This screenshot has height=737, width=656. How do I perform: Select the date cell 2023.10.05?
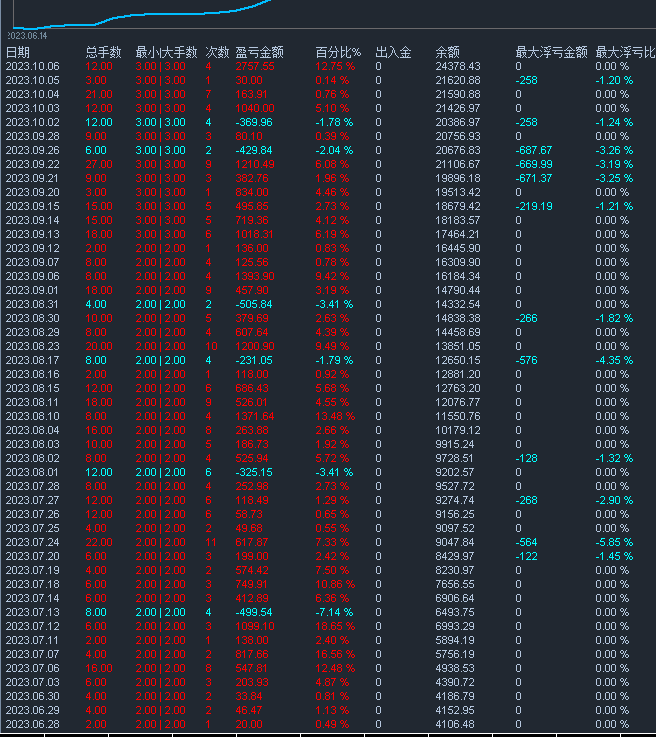pyautogui.click(x=32, y=80)
